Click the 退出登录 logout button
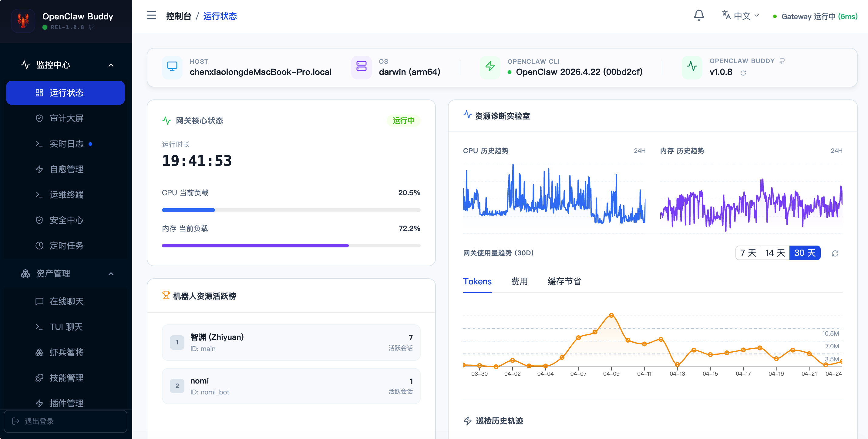The image size is (868, 439). coord(66,421)
